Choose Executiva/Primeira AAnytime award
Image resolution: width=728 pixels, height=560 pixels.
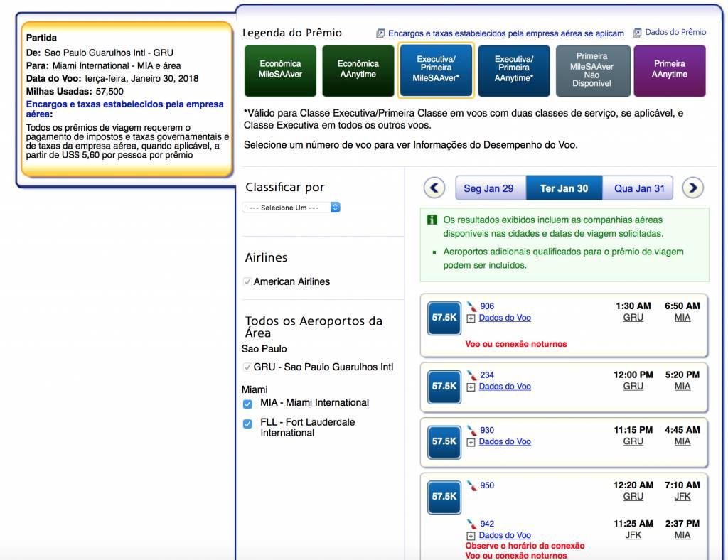513,70
